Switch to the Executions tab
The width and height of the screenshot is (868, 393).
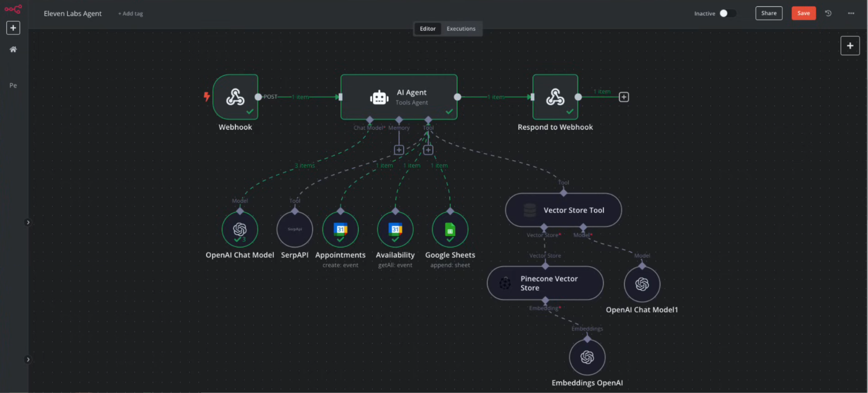click(461, 29)
